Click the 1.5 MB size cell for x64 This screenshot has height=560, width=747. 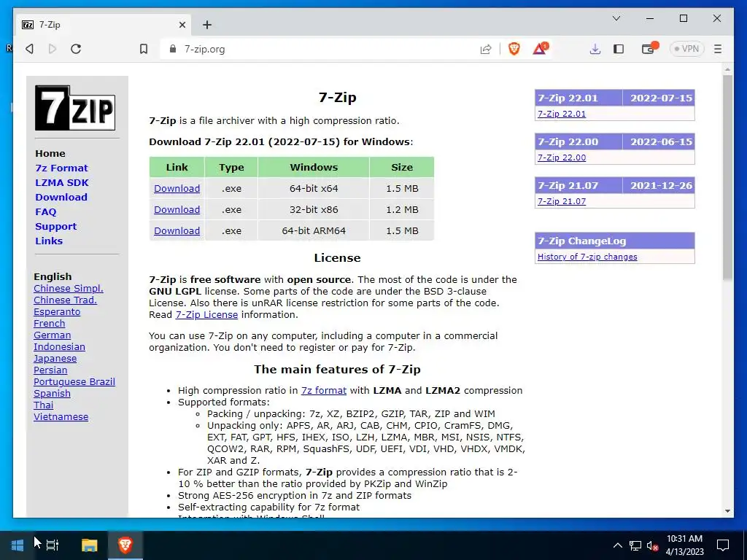pyautogui.click(x=402, y=189)
